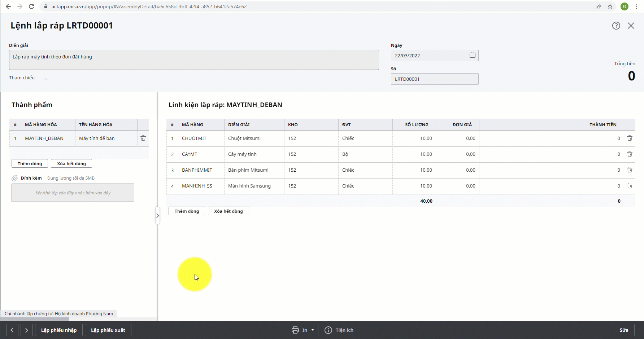Reload the browser page

(x=31, y=6)
